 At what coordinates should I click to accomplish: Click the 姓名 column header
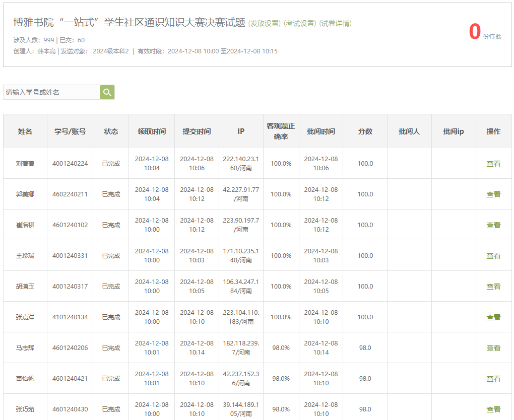(25, 131)
